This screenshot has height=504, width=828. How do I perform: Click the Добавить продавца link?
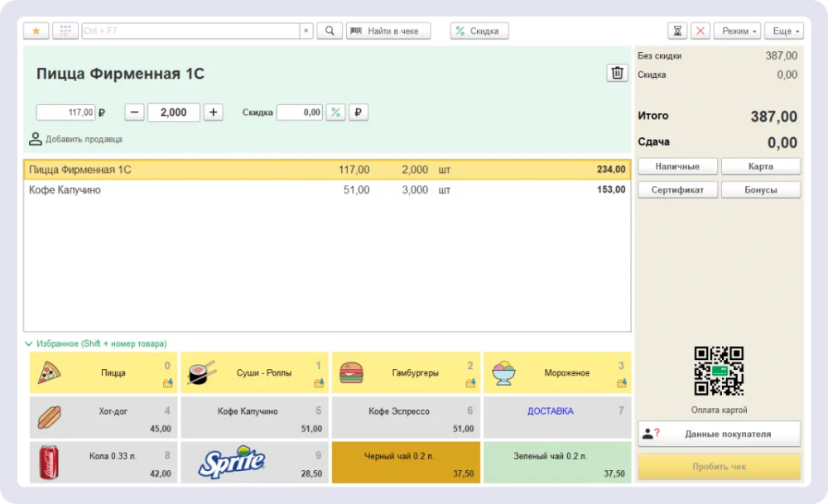83,139
